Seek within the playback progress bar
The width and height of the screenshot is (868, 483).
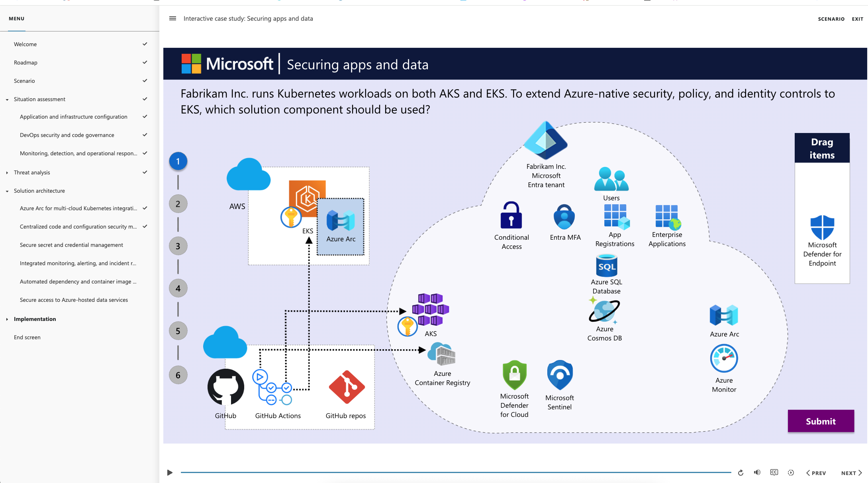coord(456,473)
